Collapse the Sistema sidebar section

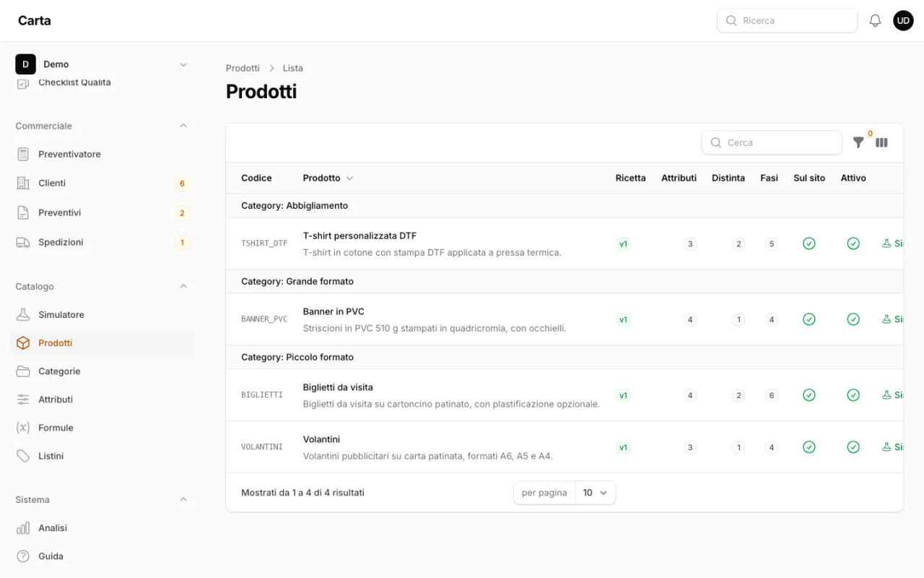pyautogui.click(x=183, y=499)
